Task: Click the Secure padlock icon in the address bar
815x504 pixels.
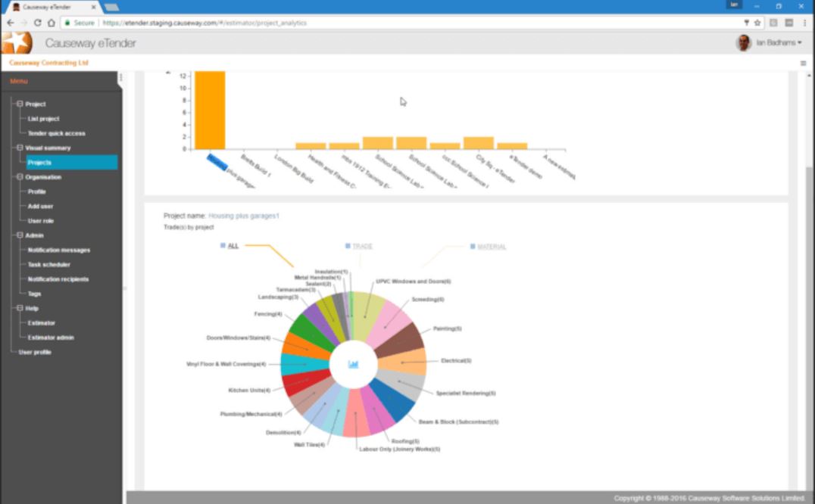Action: click(68, 23)
